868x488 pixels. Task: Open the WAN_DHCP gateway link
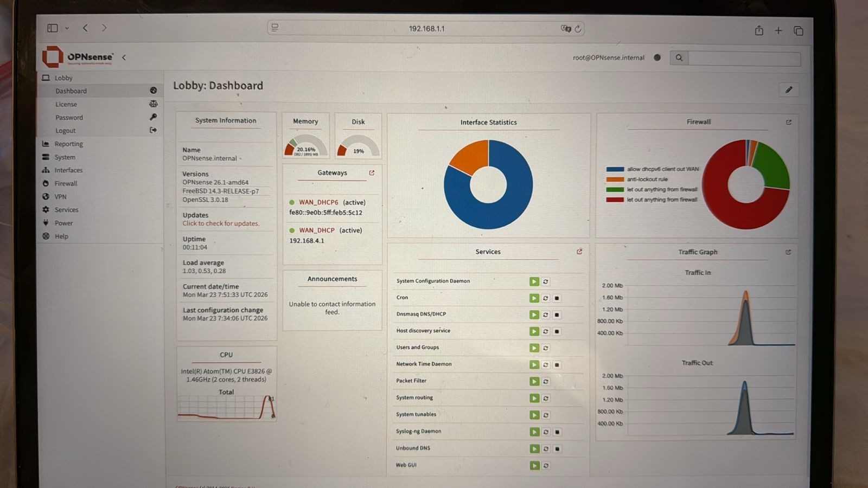(x=317, y=230)
